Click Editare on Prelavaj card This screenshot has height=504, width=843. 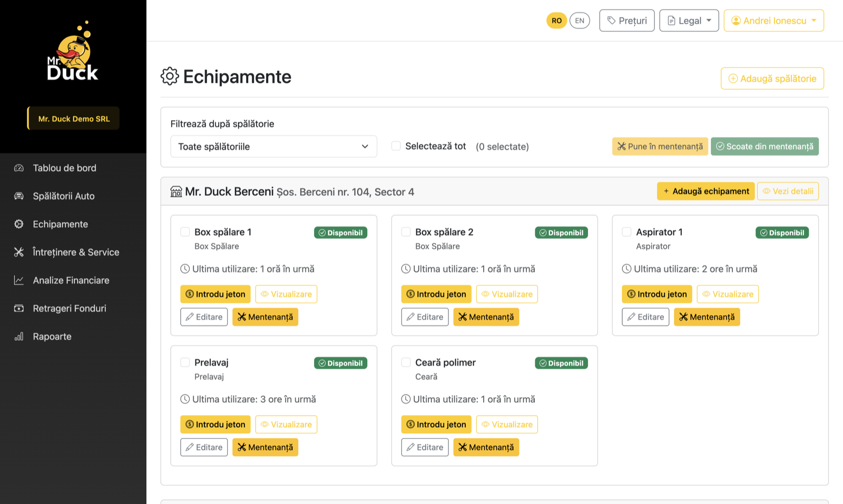(x=204, y=447)
